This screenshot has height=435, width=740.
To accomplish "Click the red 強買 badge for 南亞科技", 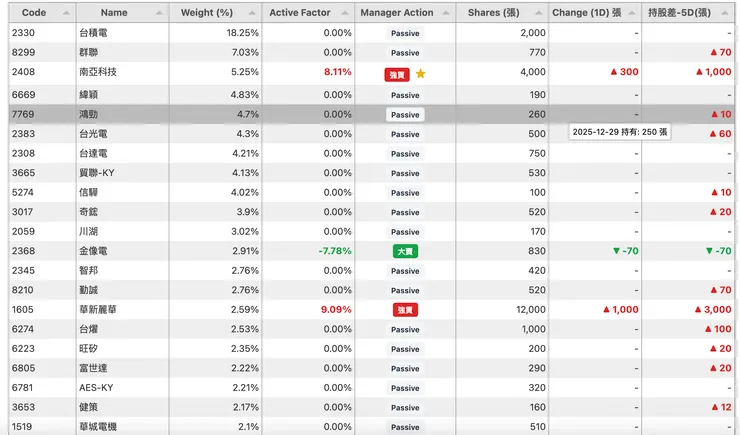I will pyautogui.click(x=398, y=74).
